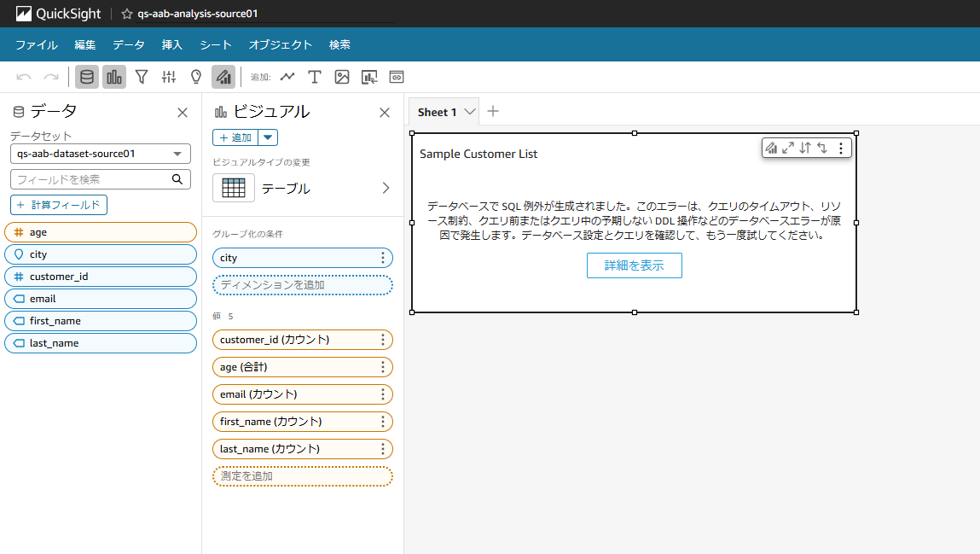
Task: Click the 詳細を表示 button
Action: point(634,265)
